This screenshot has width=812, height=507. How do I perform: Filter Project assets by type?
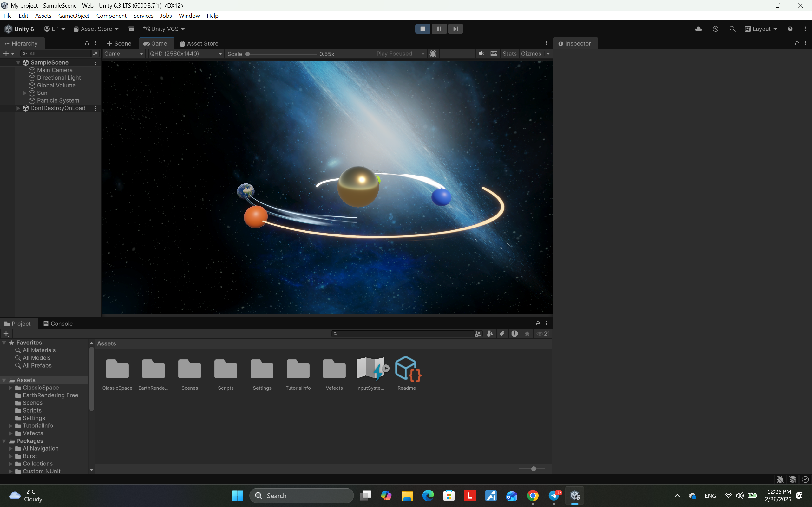pyautogui.click(x=489, y=334)
